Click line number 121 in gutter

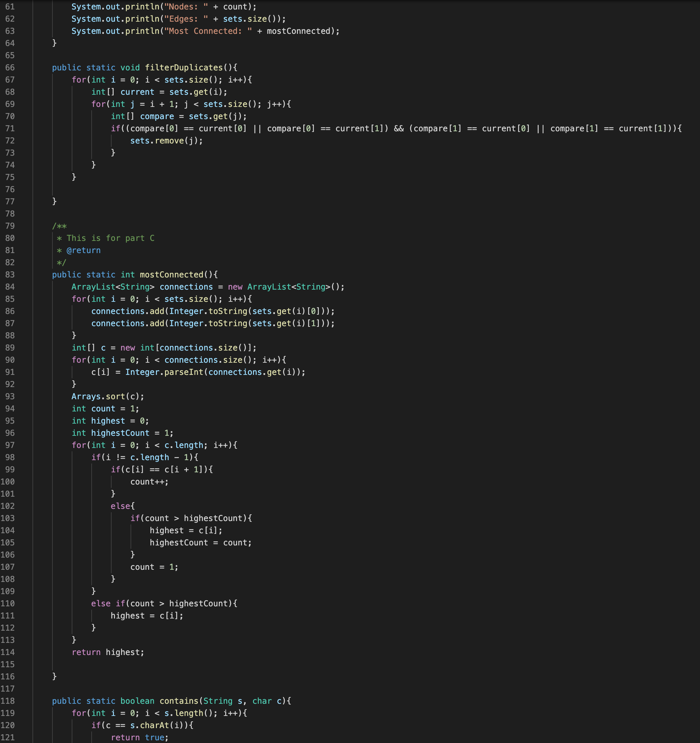click(x=7, y=737)
